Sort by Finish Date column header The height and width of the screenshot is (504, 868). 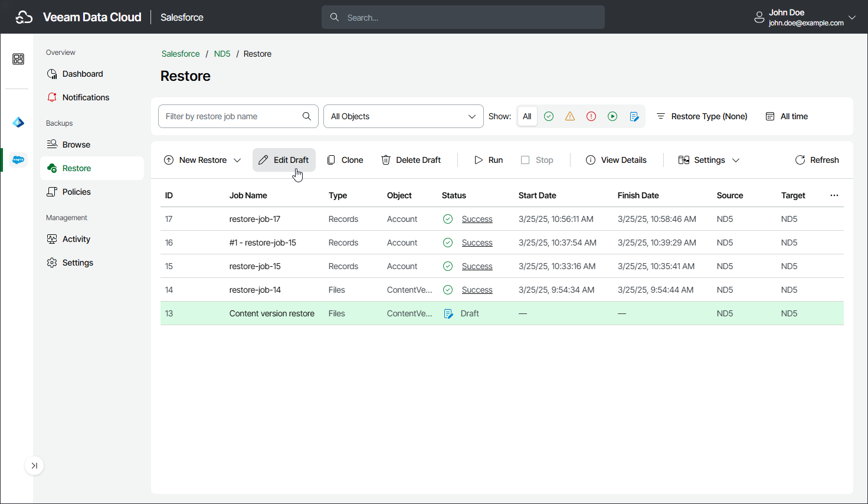638,195
